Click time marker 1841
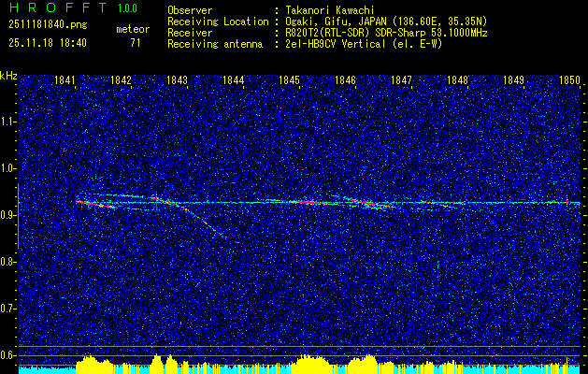This screenshot has width=588, height=374. tap(65, 79)
